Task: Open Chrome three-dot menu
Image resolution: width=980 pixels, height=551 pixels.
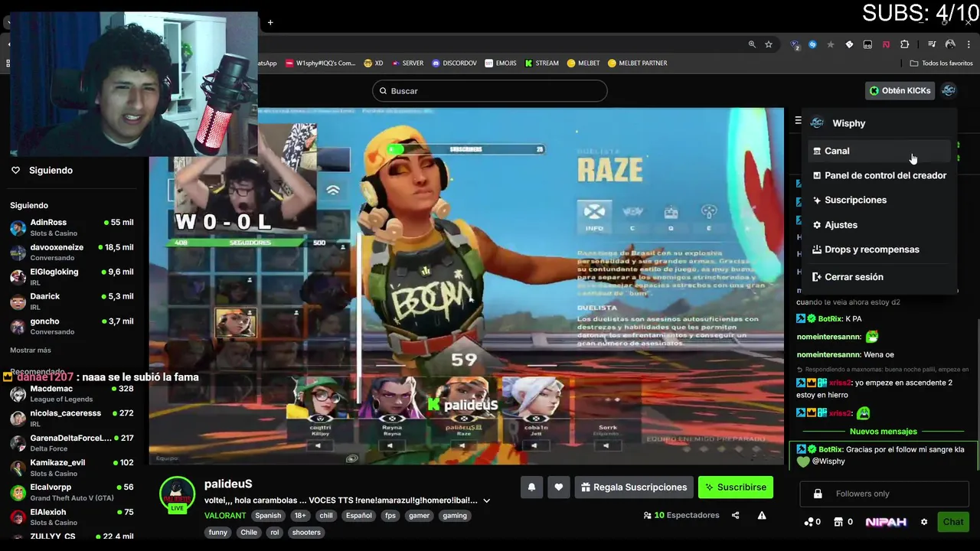Action: click(x=968, y=44)
